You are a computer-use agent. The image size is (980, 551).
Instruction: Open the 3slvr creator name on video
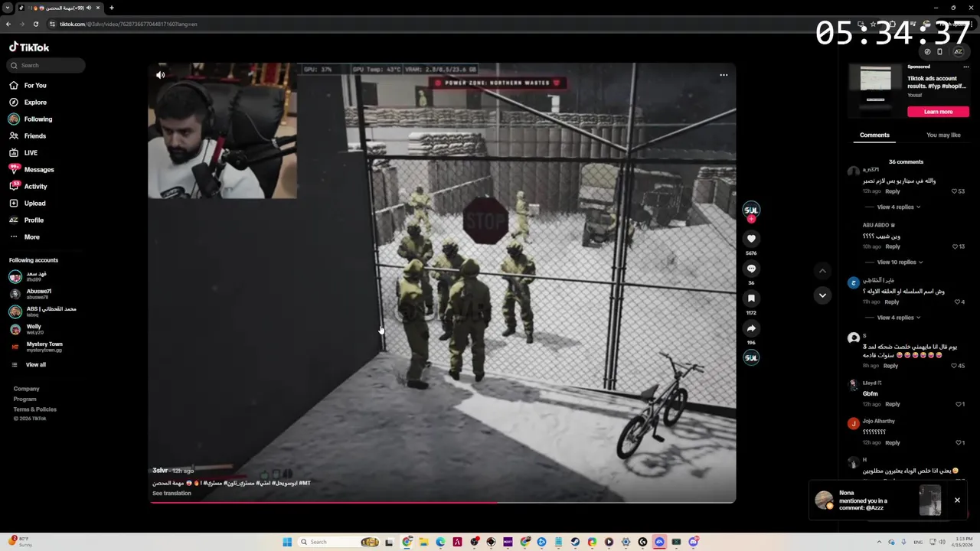(x=160, y=471)
